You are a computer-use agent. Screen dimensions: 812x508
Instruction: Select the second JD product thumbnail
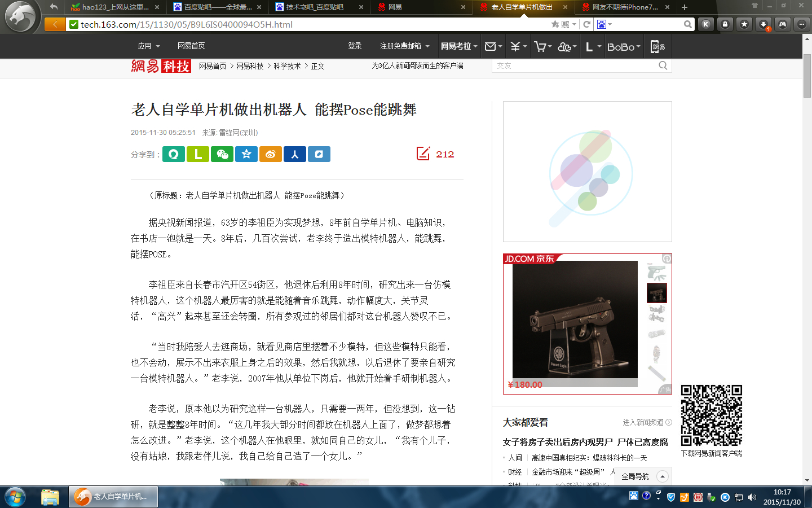click(x=656, y=293)
